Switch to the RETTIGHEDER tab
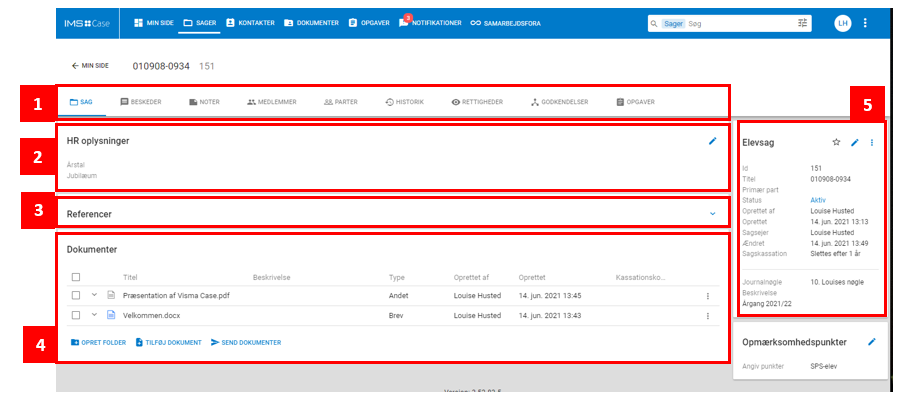Screen dimensions: 909x400 click(477, 102)
